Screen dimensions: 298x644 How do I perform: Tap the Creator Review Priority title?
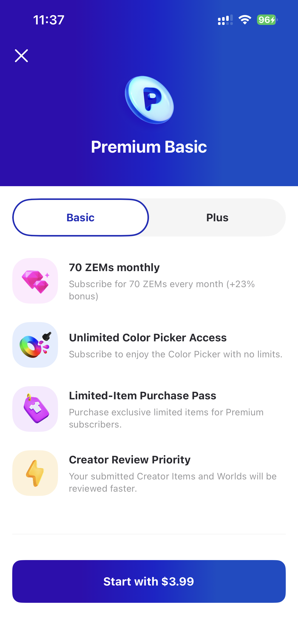point(130,460)
